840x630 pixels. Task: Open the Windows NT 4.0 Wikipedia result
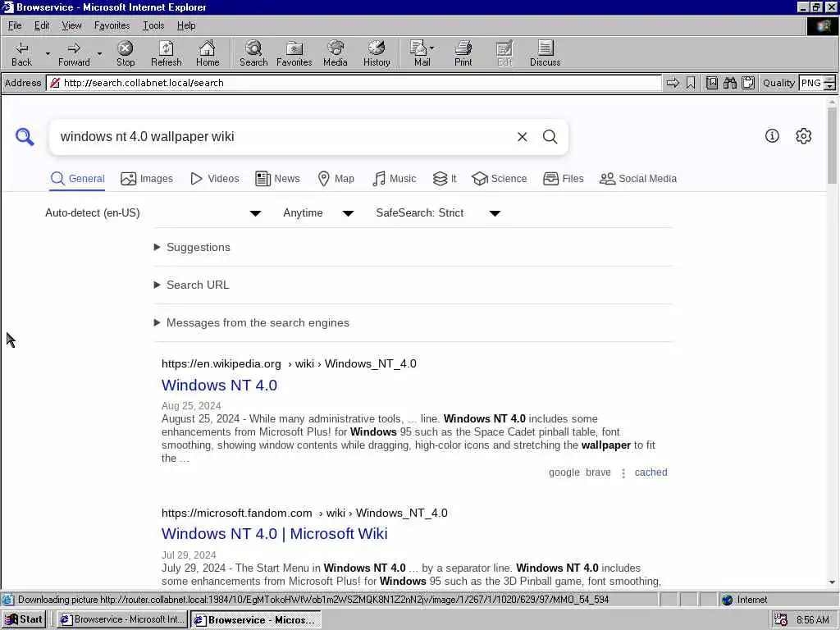point(219,386)
